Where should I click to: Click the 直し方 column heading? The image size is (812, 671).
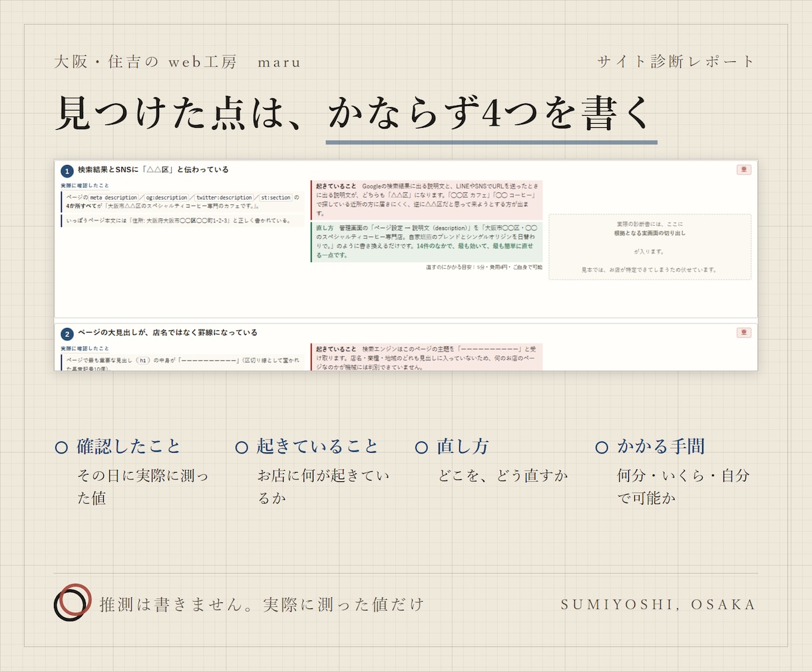pos(463,447)
